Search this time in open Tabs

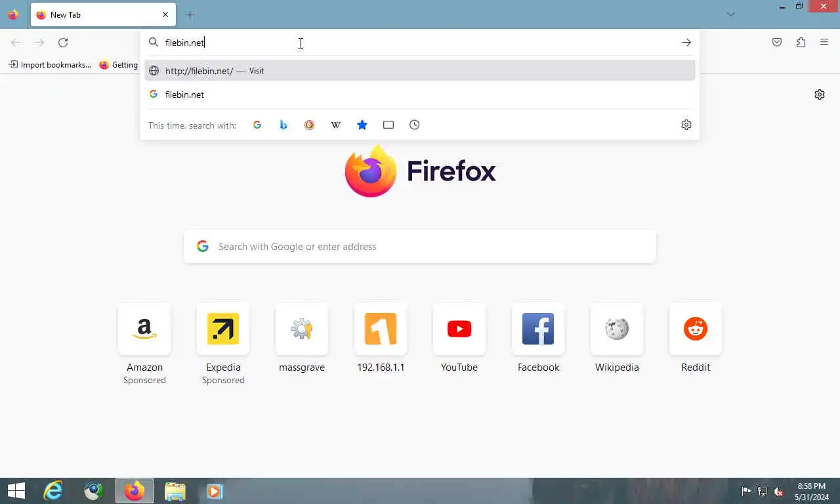(388, 125)
